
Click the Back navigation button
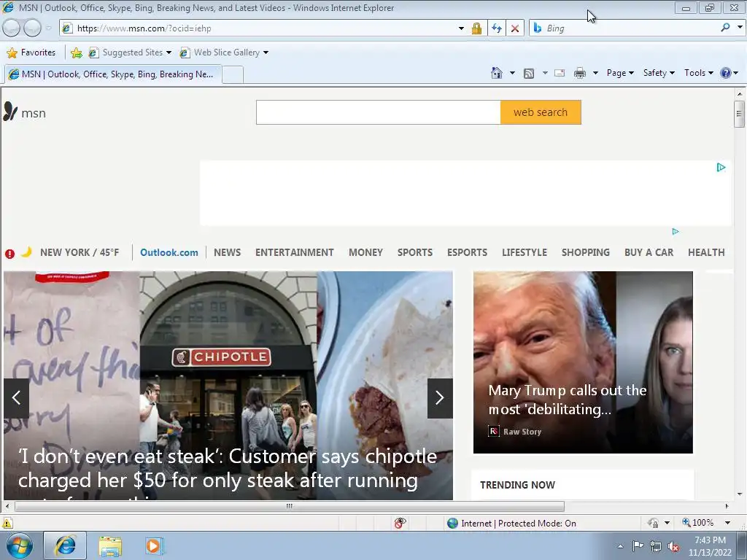[12, 28]
